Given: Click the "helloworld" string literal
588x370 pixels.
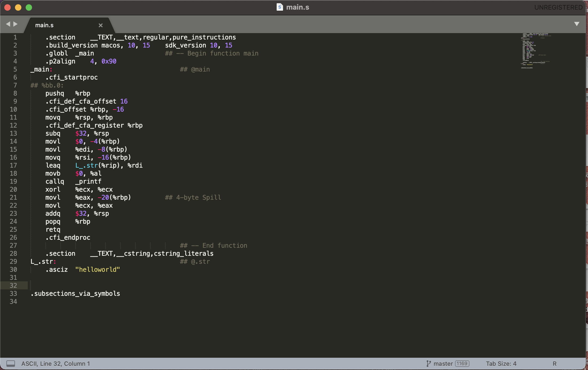Looking at the screenshot, I should pos(97,270).
